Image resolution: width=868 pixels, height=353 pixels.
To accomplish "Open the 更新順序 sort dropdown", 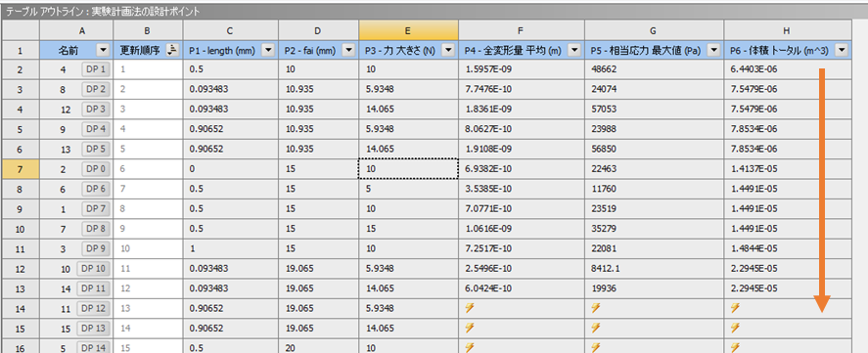I will click(x=172, y=50).
